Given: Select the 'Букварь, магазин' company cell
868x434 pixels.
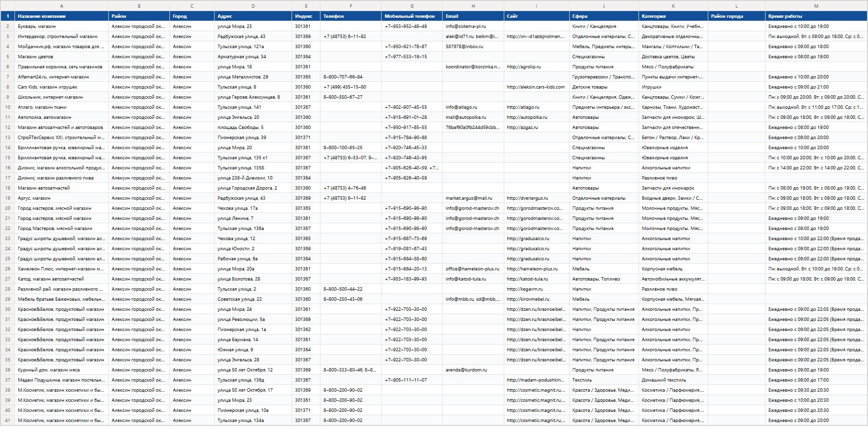Looking at the screenshot, I should [x=62, y=26].
